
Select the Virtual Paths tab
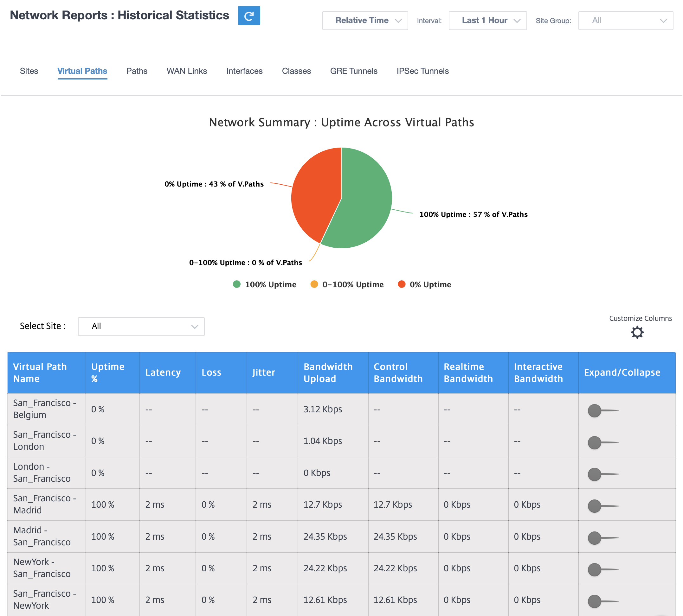(82, 71)
